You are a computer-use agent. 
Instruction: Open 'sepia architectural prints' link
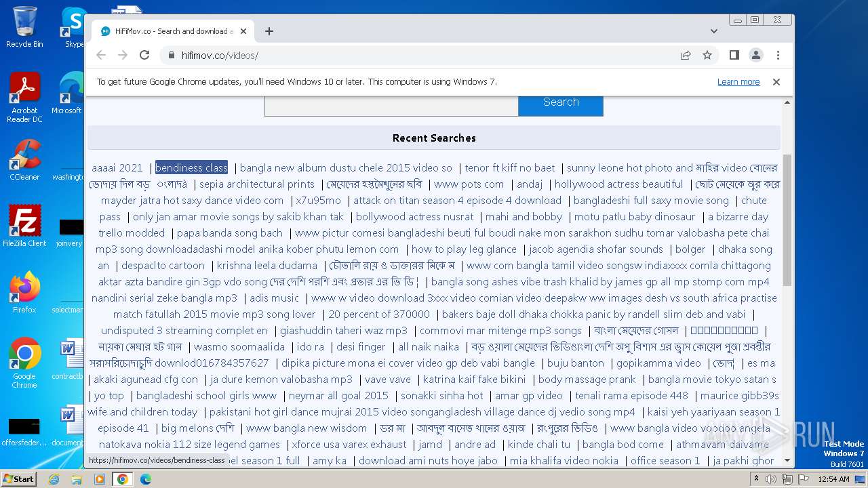coord(257,184)
